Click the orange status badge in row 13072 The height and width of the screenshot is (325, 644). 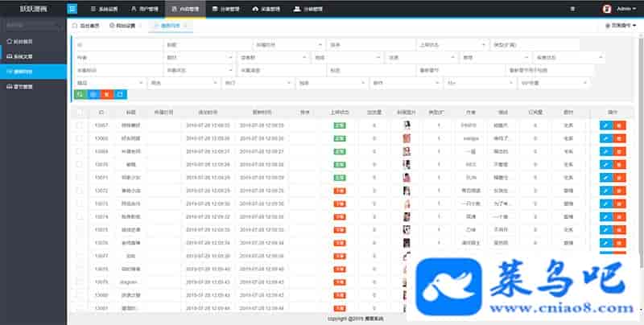[x=340, y=191]
